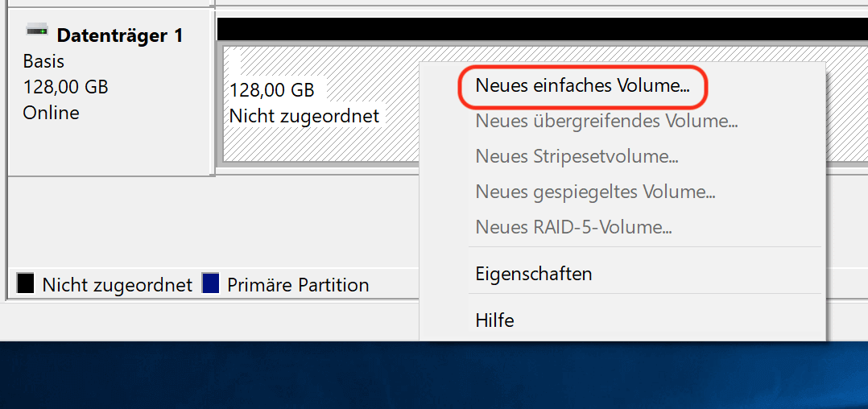Click the Datenträger 1 disk drive icon
Image resolution: width=868 pixels, height=409 pixels.
(x=37, y=31)
